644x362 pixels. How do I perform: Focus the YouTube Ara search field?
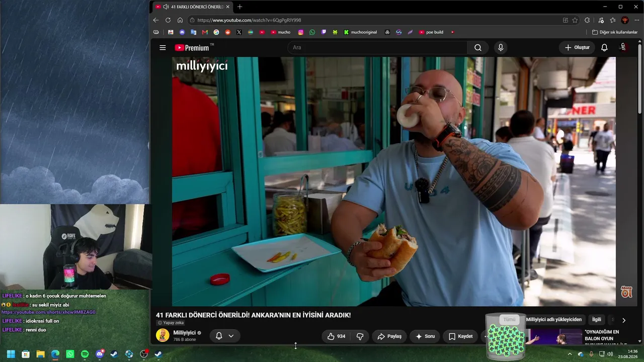[377, 48]
